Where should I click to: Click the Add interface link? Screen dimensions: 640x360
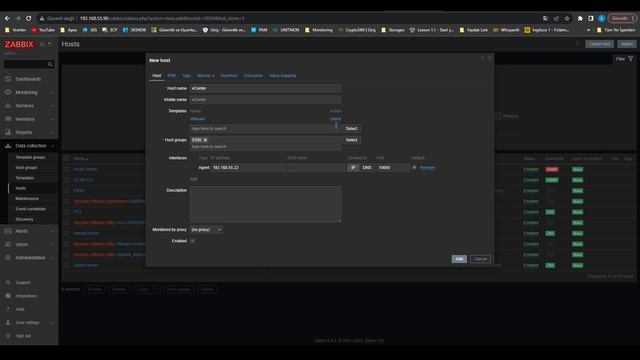pyautogui.click(x=193, y=179)
